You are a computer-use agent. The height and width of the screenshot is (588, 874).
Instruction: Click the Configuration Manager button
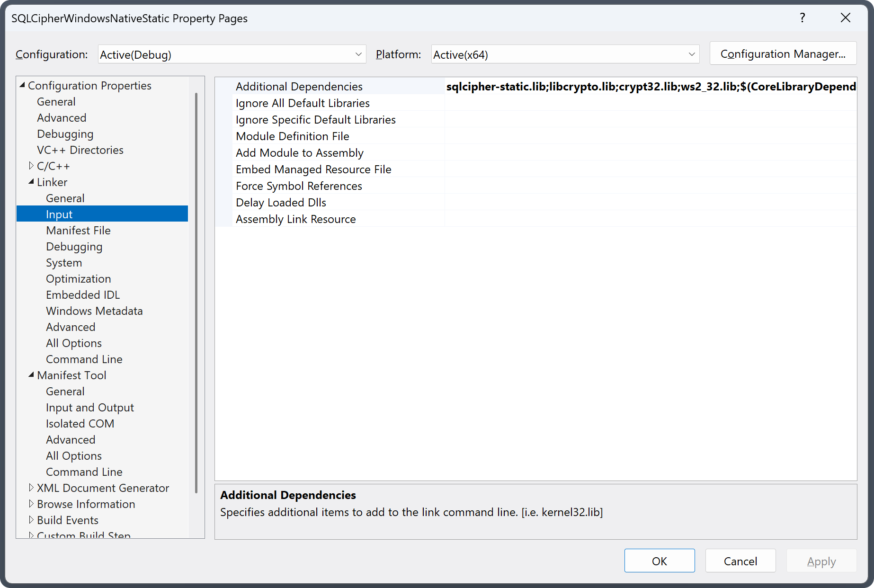pyautogui.click(x=783, y=53)
